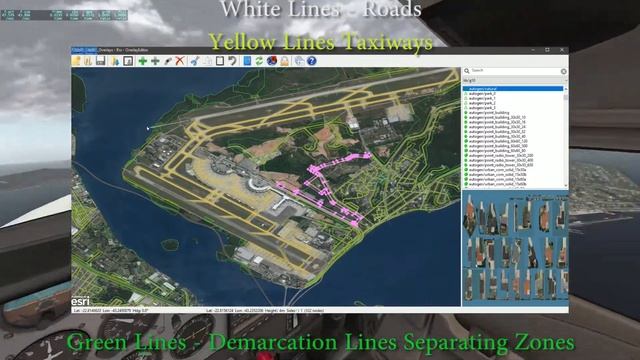Image resolution: width=640 pixels, height=360 pixels.
Task: Click into the library Search input field
Action: point(515,71)
